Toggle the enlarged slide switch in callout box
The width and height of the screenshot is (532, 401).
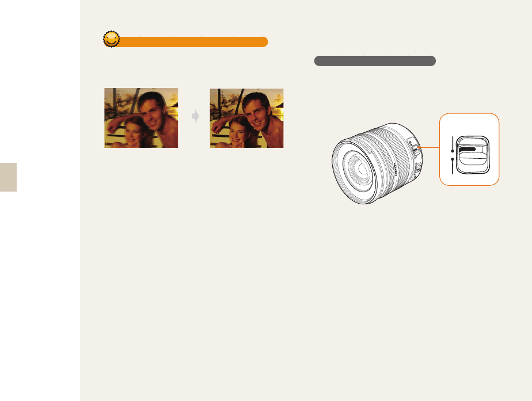(x=473, y=155)
